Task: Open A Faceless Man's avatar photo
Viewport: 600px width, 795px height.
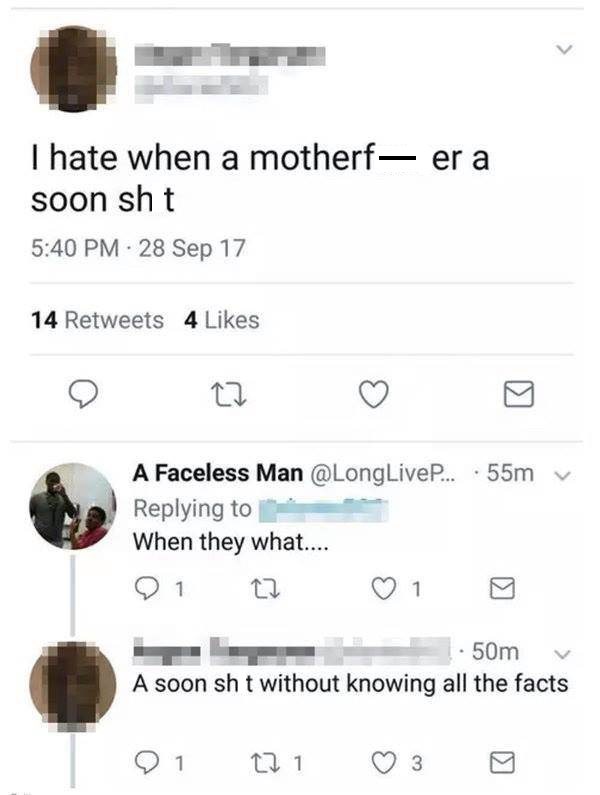Action: tap(72, 506)
